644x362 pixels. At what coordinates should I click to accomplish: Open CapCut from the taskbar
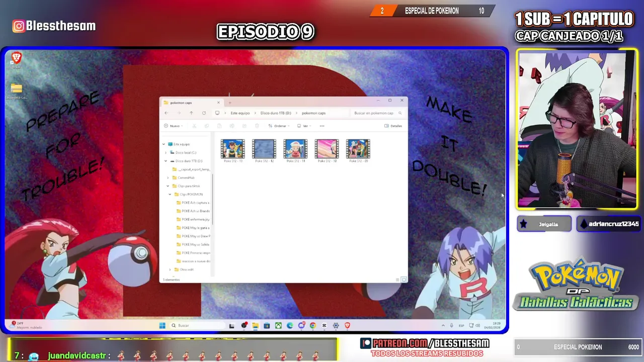click(x=324, y=325)
